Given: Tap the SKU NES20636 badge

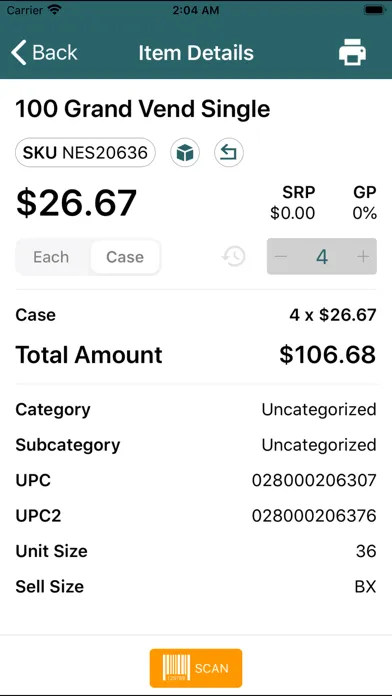Looking at the screenshot, I should (x=85, y=153).
